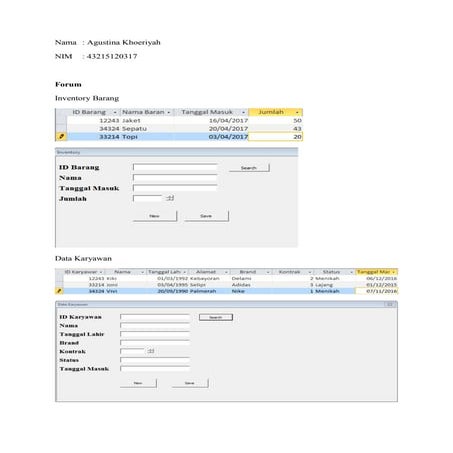Click the Save button in Inventory form
Viewport: 453px width, 453px height.
pos(206,216)
